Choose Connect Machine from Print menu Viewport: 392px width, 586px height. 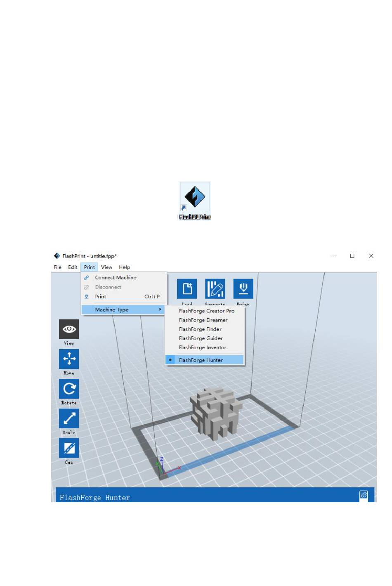(x=124, y=278)
